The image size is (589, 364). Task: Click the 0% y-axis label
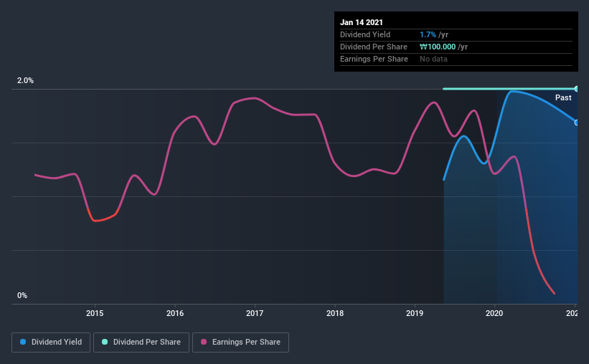click(22, 296)
